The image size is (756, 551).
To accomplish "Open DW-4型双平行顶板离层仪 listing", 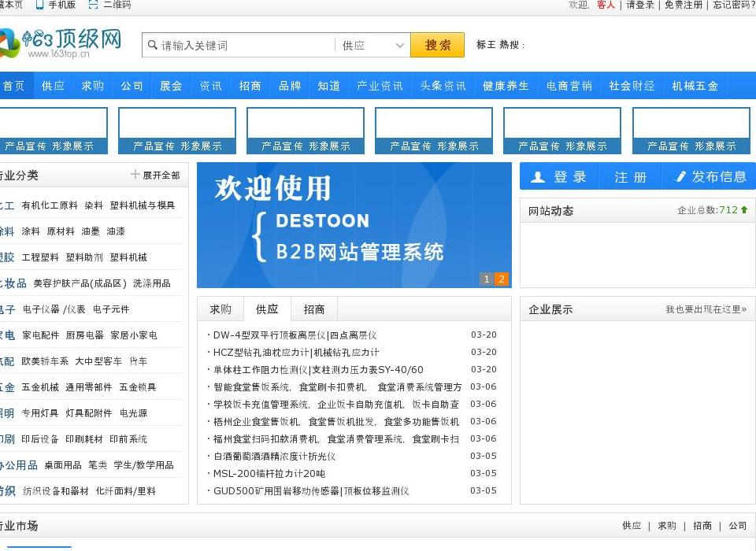I will pos(295,335).
